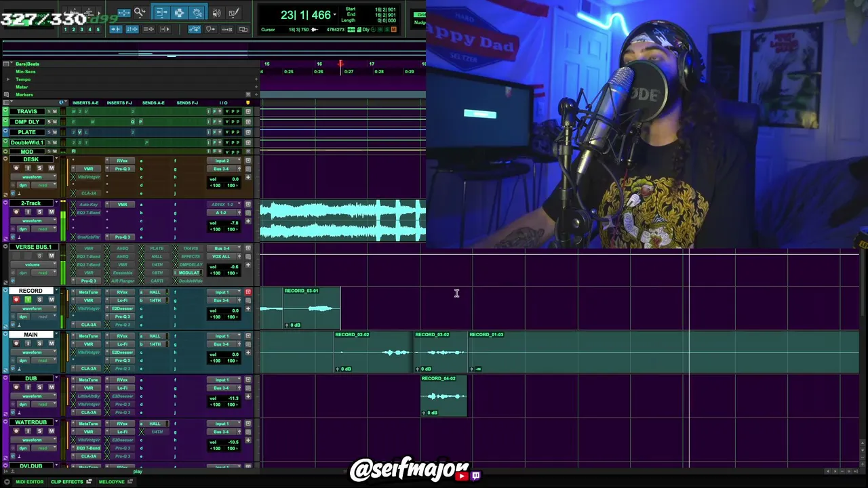
Task: Enable input monitoring on RECORD track
Action: [28, 300]
